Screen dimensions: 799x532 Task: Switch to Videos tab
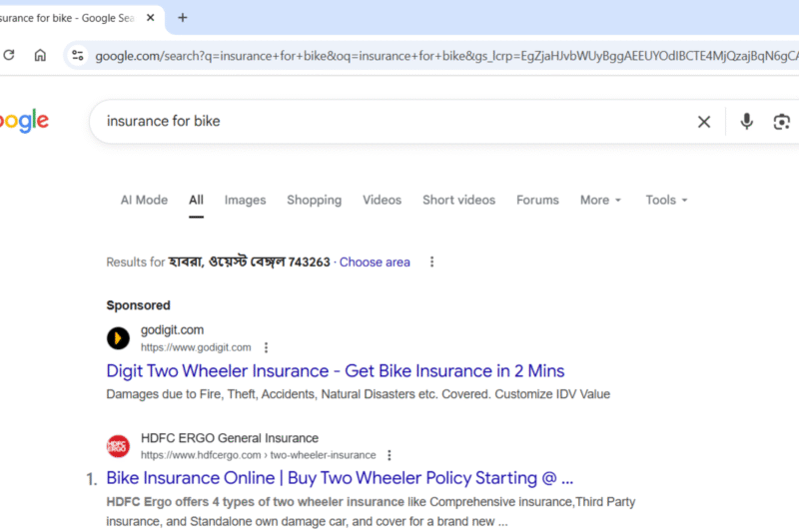pyautogui.click(x=383, y=200)
